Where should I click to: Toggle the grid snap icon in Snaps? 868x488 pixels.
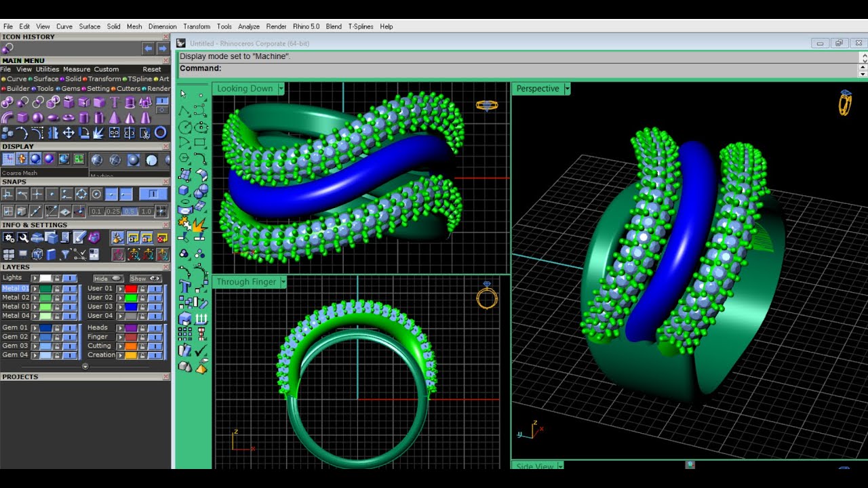(162, 211)
